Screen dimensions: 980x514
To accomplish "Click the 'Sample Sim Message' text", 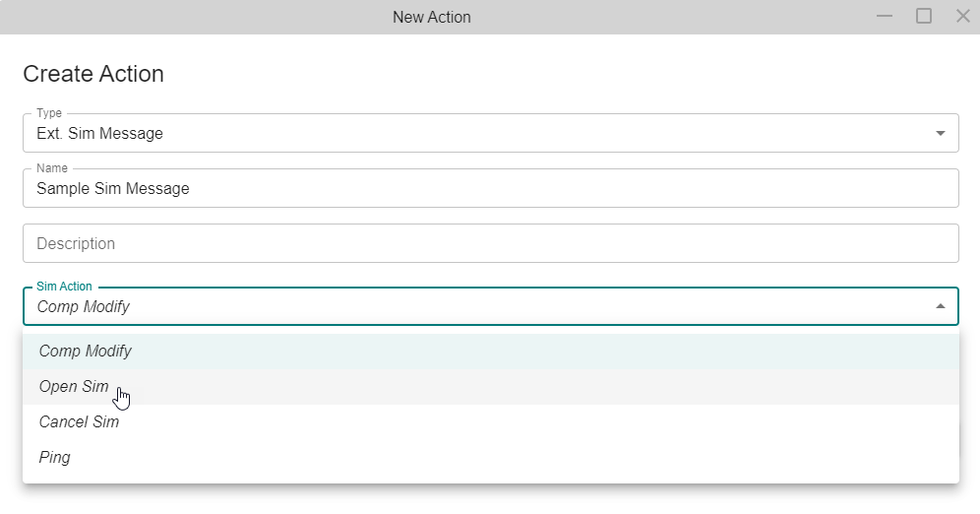I will pyautogui.click(x=113, y=188).
